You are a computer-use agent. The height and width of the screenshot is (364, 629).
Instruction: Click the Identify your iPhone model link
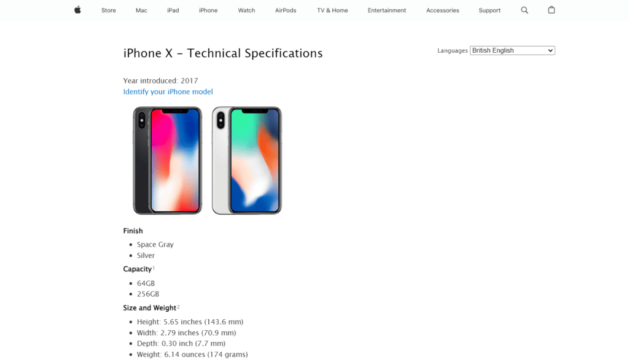(x=168, y=91)
